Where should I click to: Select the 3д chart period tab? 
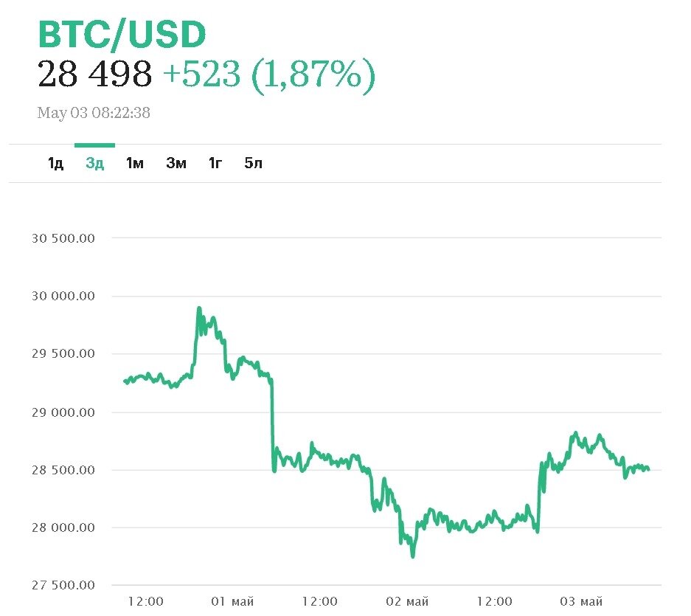tap(95, 163)
